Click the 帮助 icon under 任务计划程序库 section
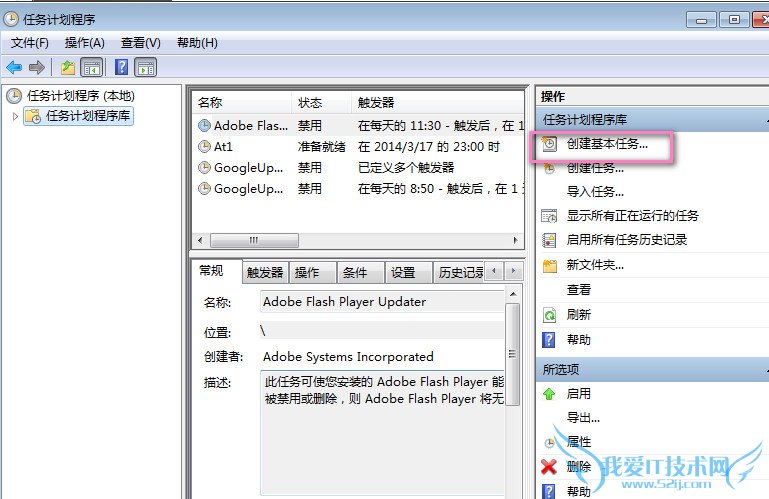The height and width of the screenshot is (499, 769). pyautogui.click(x=549, y=340)
